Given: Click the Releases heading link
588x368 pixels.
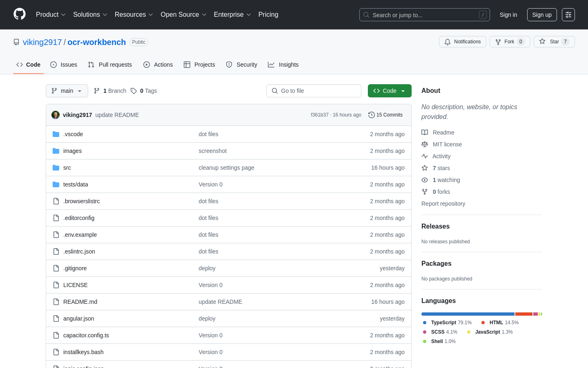Looking at the screenshot, I should (435, 226).
